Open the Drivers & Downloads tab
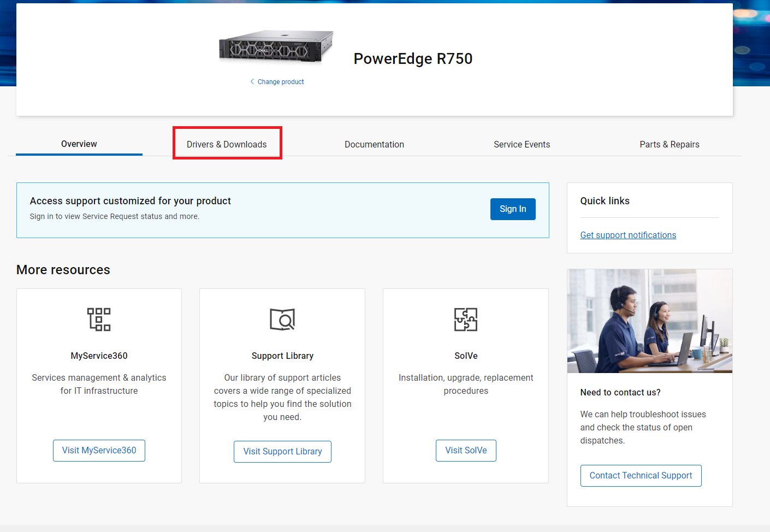This screenshot has height=532, width=770. coord(227,144)
